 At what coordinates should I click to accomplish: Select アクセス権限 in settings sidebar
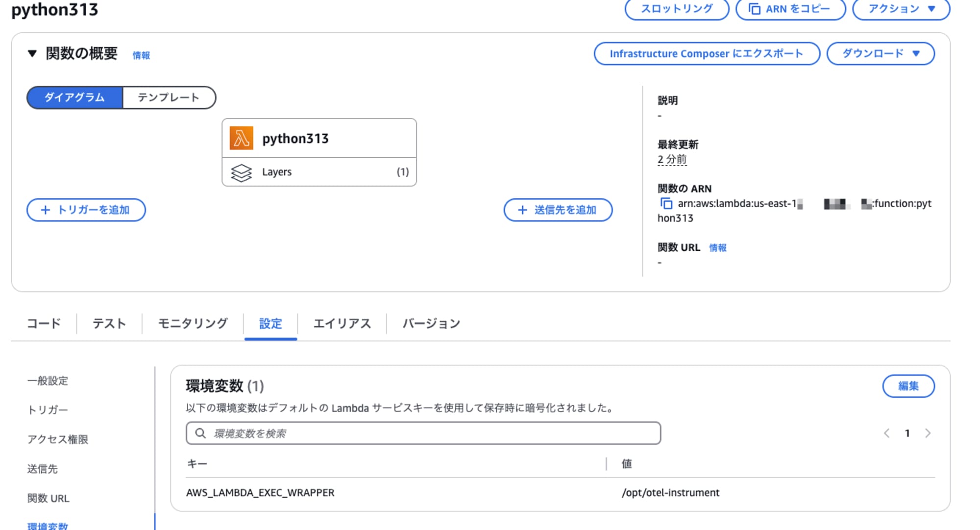point(58,439)
